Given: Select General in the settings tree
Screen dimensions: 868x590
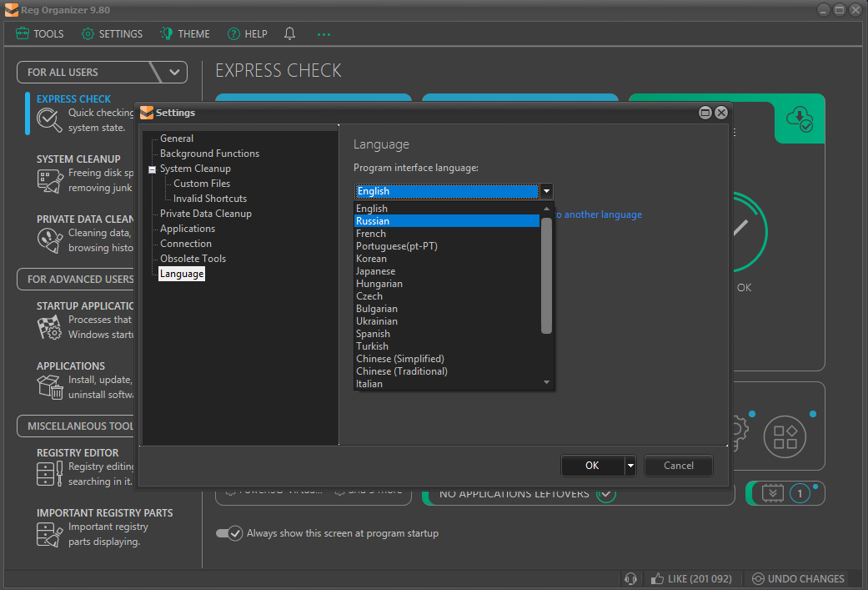Looking at the screenshot, I should click(x=177, y=139).
